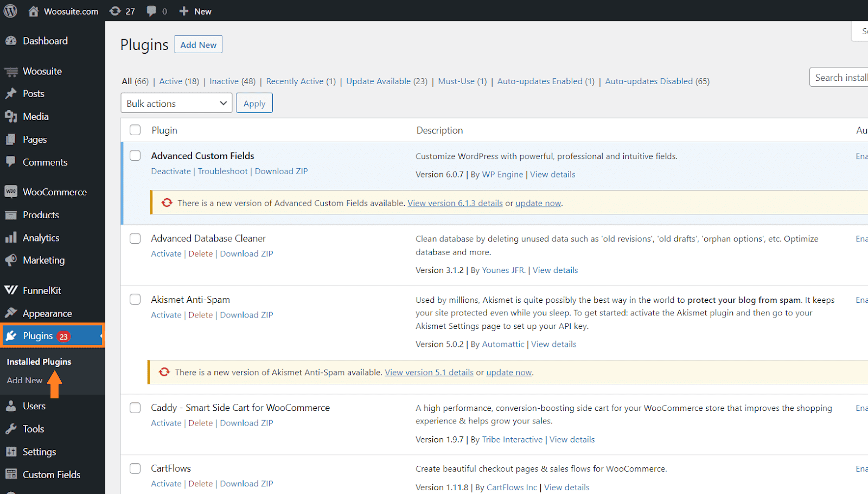Open Media via the camera icon

[x=11, y=116]
